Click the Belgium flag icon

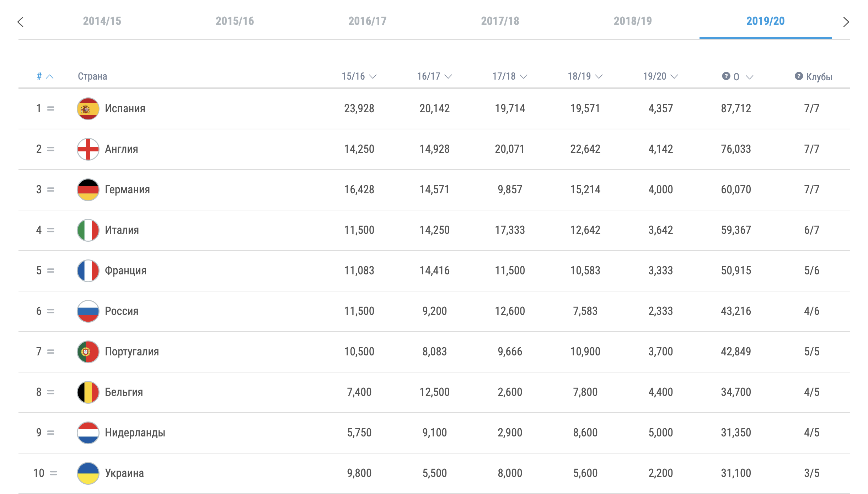(88, 392)
